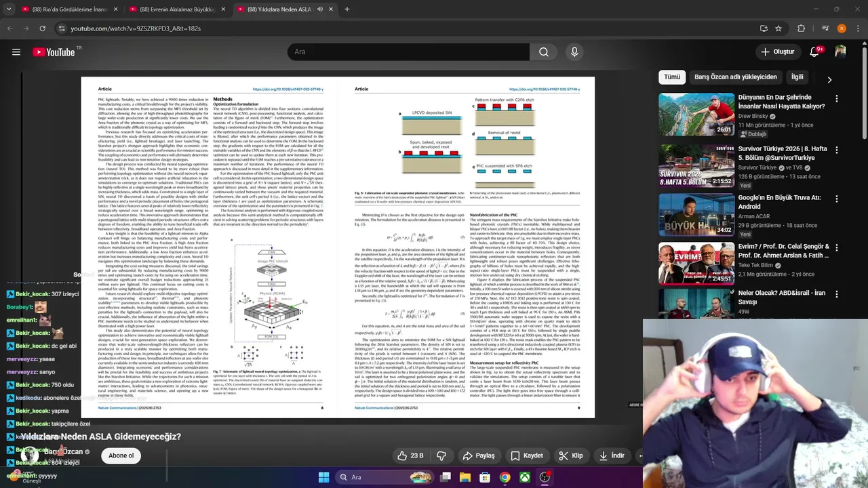
Task: Like the video with thumbs up
Action: click(x=410, y=455)
